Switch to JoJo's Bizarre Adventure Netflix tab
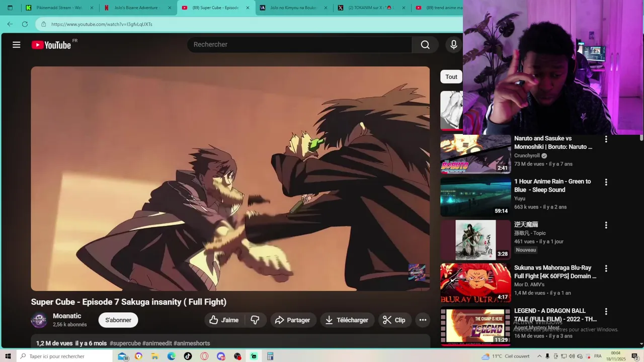This screenshot has height=362, width=644. [x=137, y=8]
